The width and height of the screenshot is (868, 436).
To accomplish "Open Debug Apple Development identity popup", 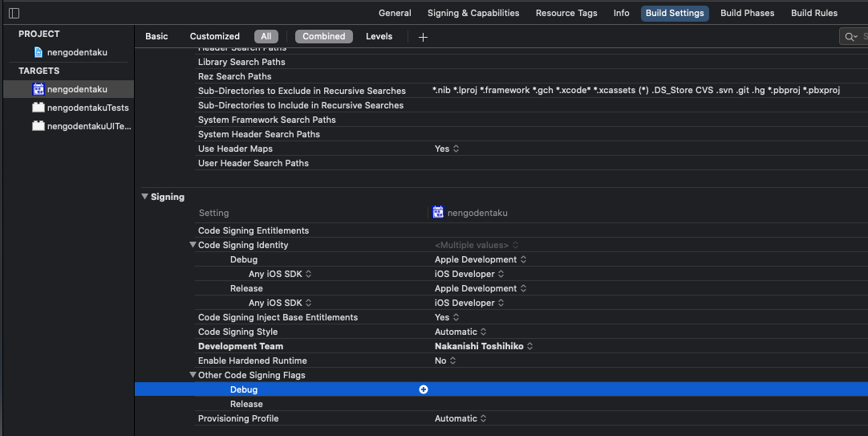I will point(481,259).
